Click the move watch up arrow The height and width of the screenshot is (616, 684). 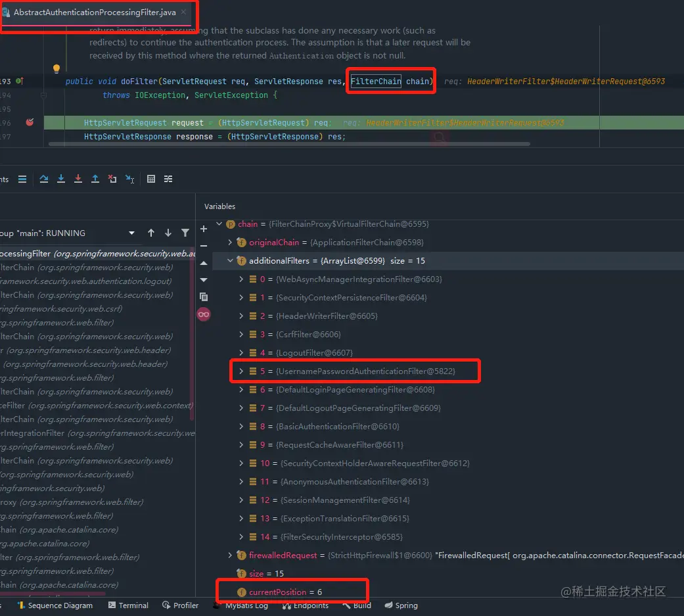tap(203, 263)
